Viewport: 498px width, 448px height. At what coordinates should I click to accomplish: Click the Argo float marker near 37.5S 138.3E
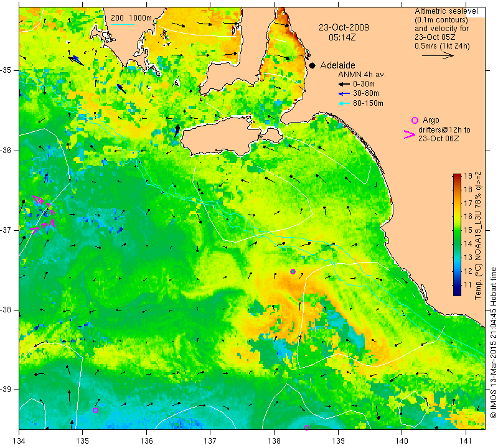pos(293,271)
